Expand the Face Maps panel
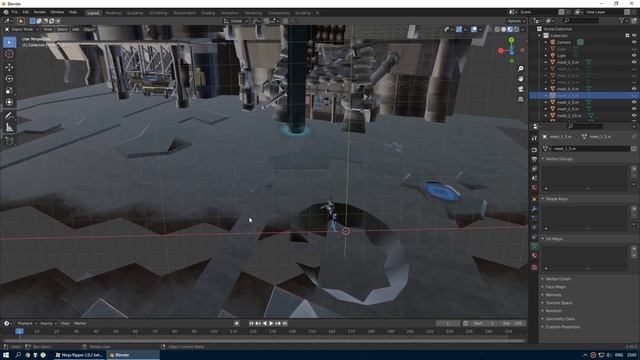The image size is (640, 360). 556,287
